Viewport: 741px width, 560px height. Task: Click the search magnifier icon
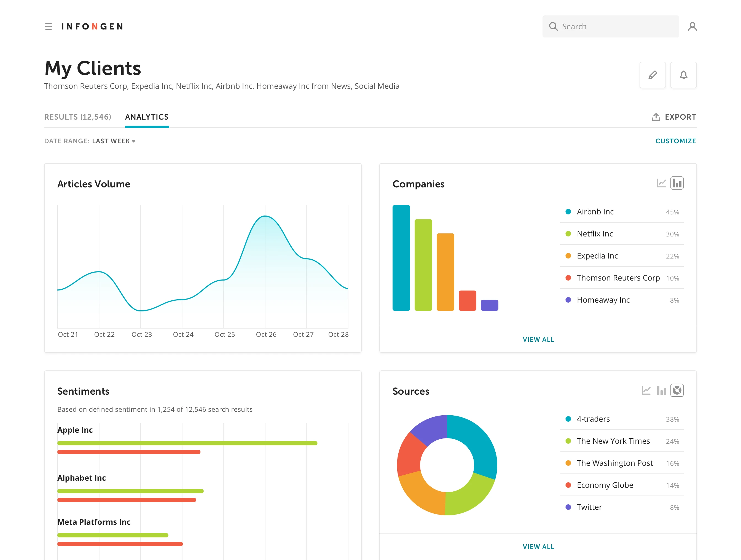coord(553,26)
